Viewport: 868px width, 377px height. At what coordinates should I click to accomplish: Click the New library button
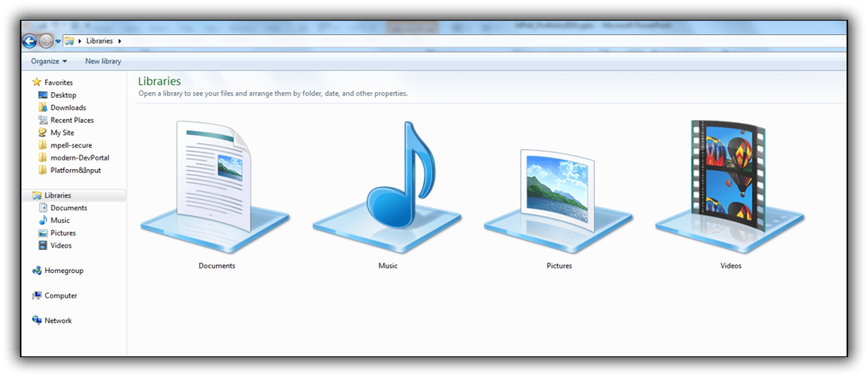pyautogui.click(x=103, y=61)
